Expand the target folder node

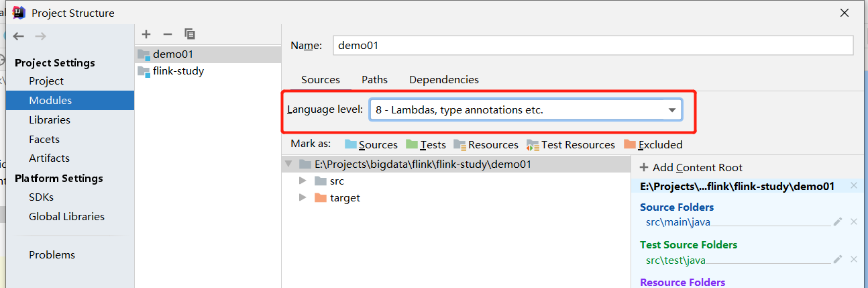click(x=303, y=198)
